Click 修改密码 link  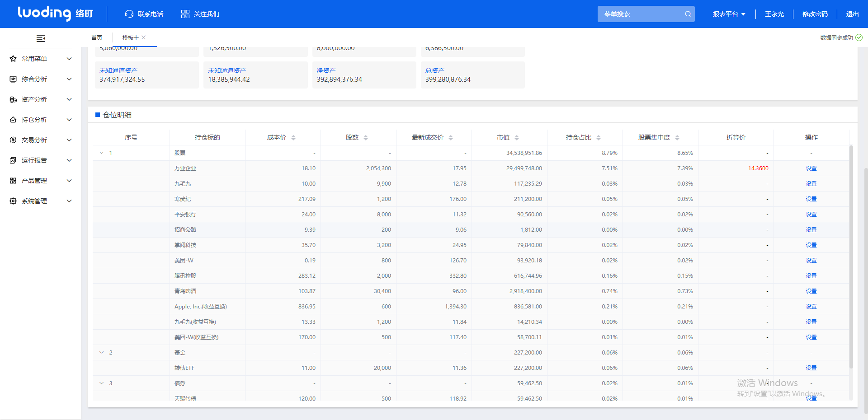(815, 14)
